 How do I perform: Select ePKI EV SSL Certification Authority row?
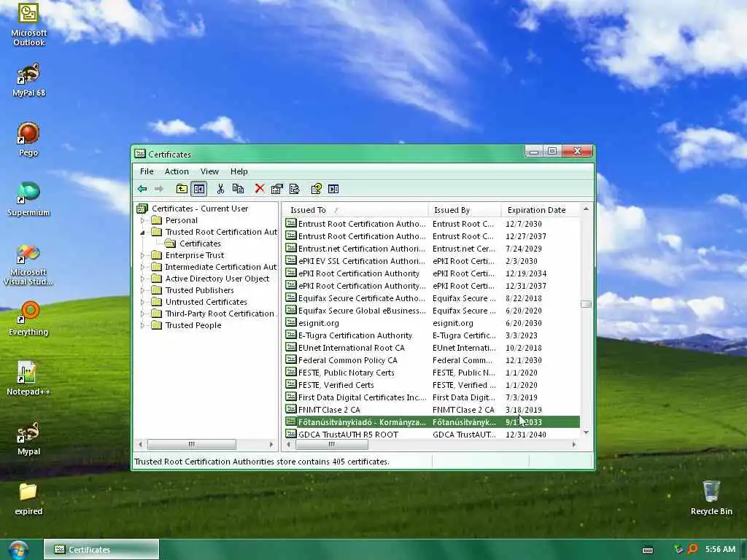point(432,261)
